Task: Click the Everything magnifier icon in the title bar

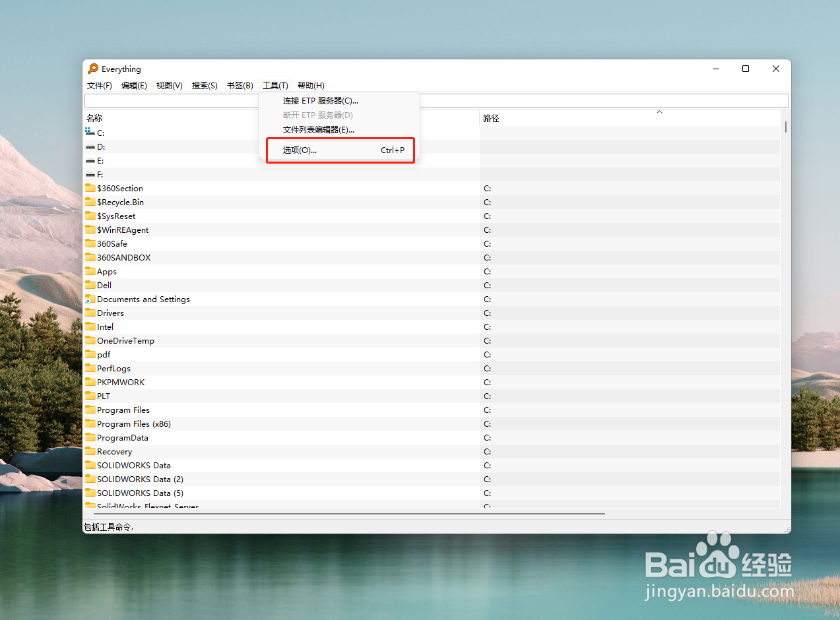Action: coord(93,69)
